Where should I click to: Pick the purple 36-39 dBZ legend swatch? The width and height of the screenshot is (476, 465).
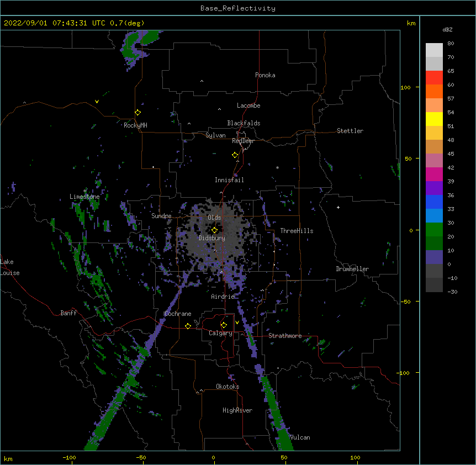point(434,188)
